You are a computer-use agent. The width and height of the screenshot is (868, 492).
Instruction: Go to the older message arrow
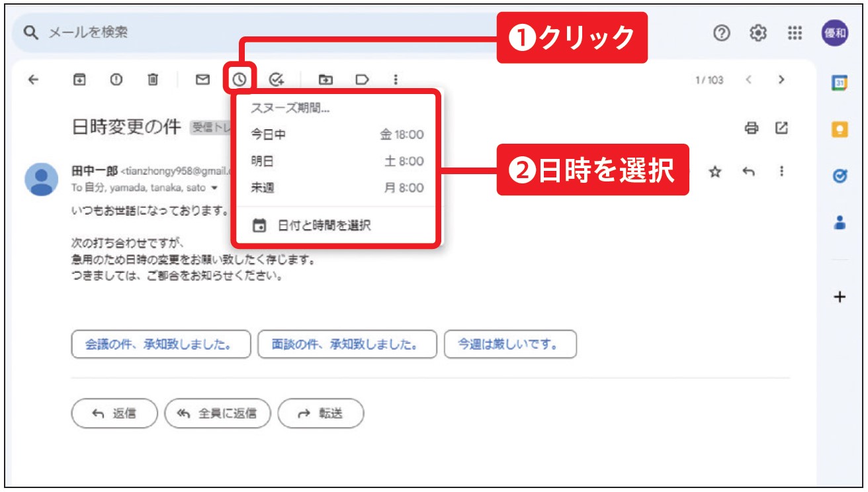pos(781,79)
